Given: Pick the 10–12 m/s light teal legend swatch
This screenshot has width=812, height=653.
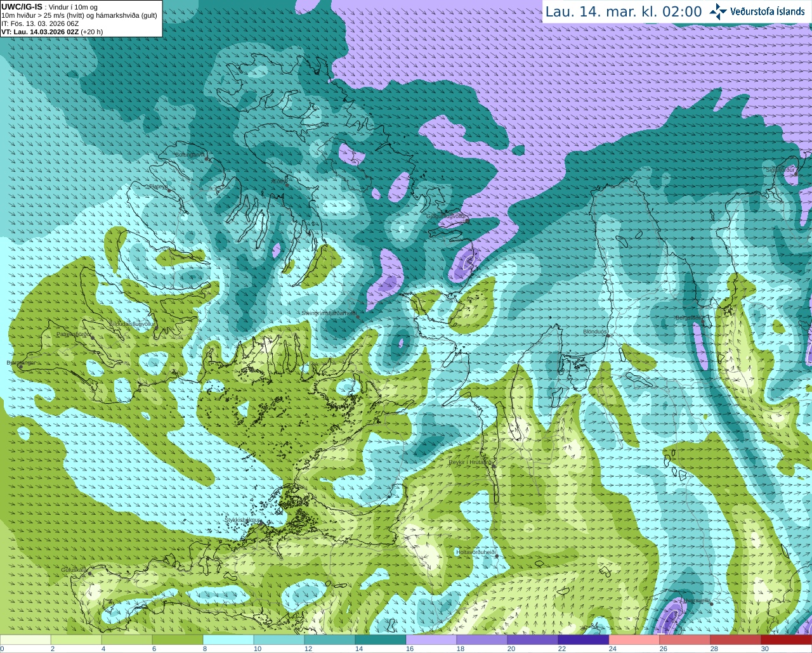Looking at the screenshot, I should [279, 640].
